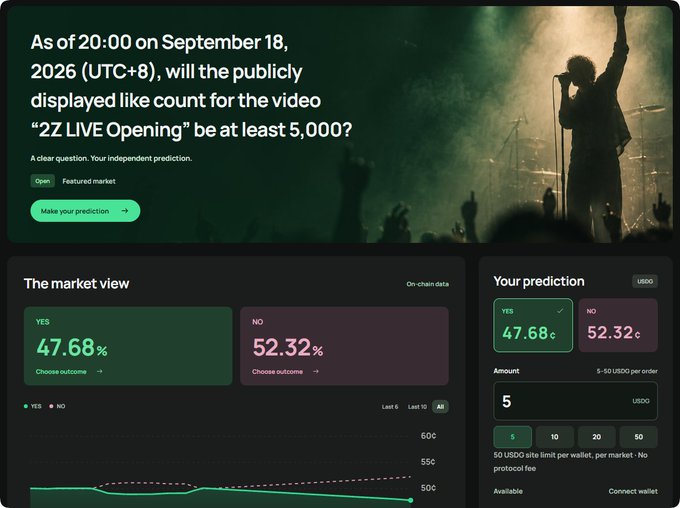Pick the 5 USDG preset amount
Viewport: 680px width, 508px height.
pyautogui.click(x=513, y=437)
